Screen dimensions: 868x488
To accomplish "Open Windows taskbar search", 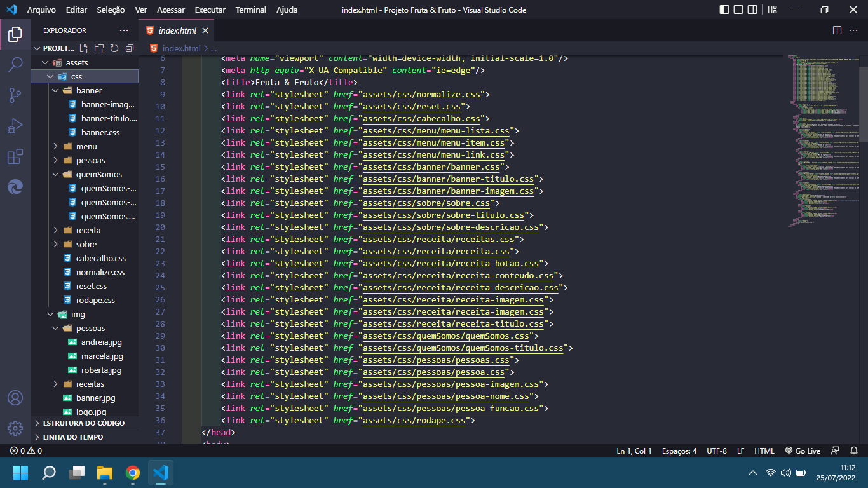I will [x=49, y=473].
